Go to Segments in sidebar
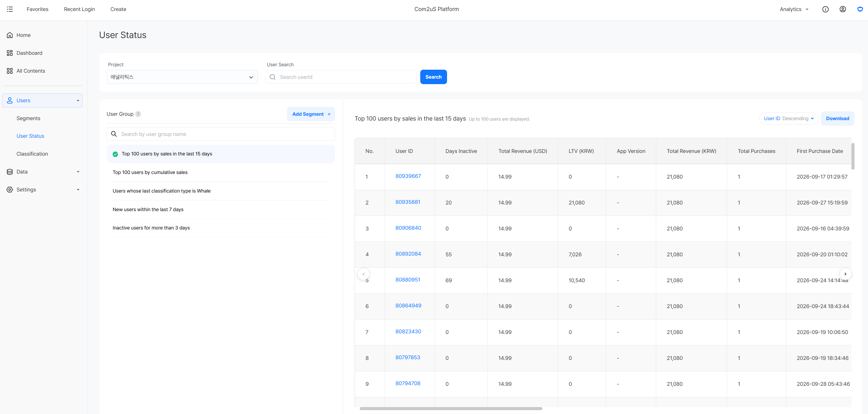868x414 pixels. click(x=28, y=118)
